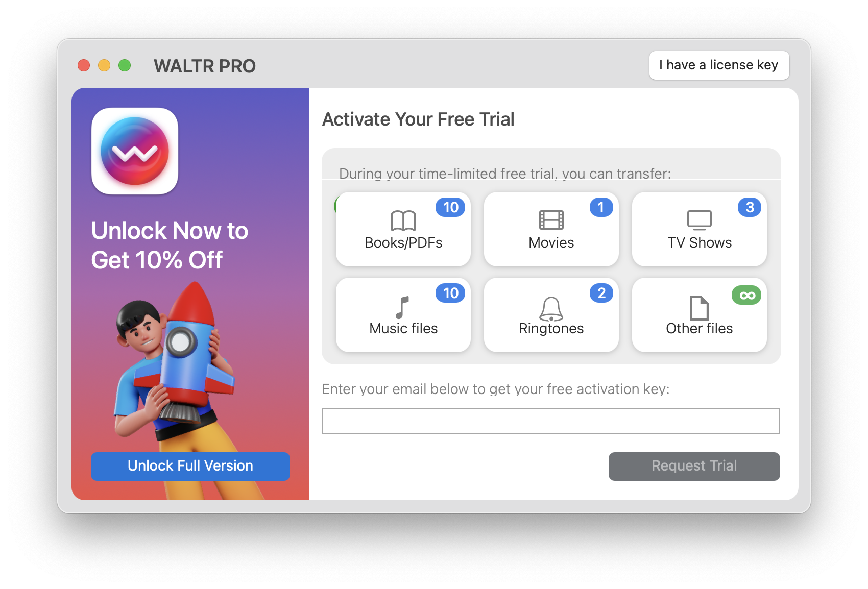Click the WALTR PRO app logo
This screenshot has width=868, height=589.
[135, 151]
